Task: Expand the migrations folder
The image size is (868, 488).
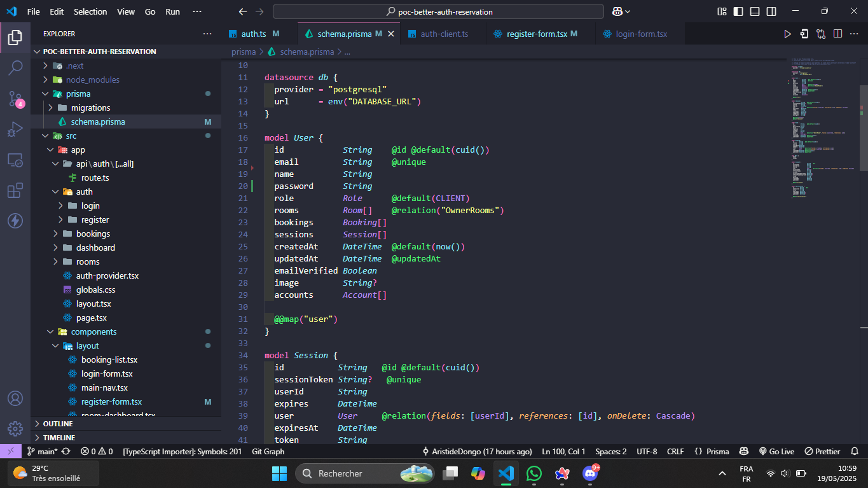Action: coord(90,108)
